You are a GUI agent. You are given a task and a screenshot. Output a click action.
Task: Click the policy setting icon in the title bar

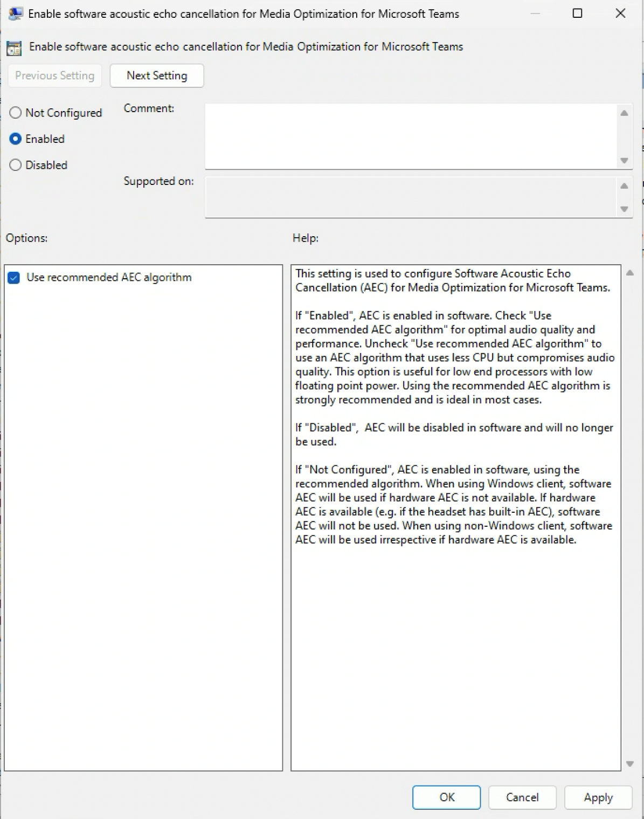[16, 13]
